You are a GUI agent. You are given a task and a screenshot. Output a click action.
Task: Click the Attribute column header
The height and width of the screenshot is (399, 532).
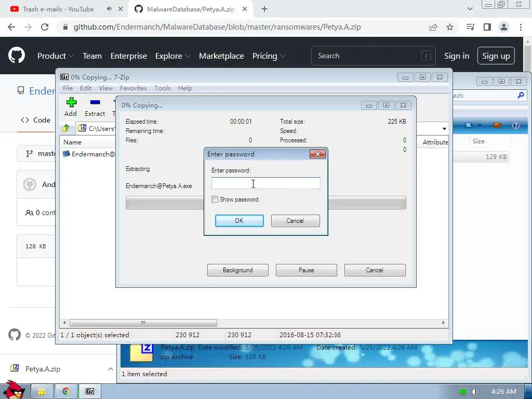435,142
